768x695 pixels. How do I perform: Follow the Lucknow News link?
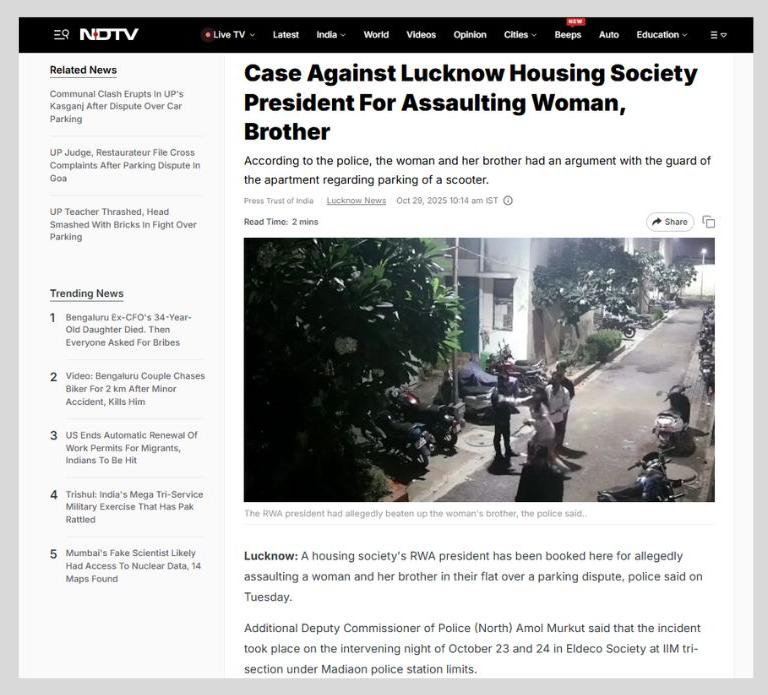click(x=356, y=200)
